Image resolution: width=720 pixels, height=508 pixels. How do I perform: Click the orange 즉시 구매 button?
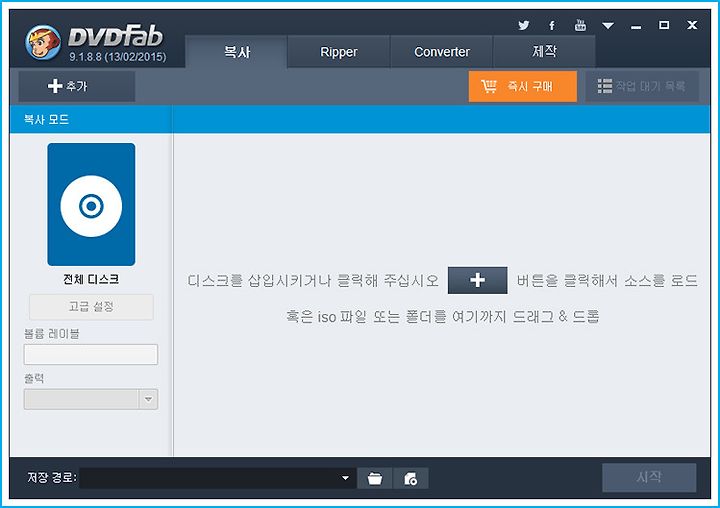tap(523, 86)
